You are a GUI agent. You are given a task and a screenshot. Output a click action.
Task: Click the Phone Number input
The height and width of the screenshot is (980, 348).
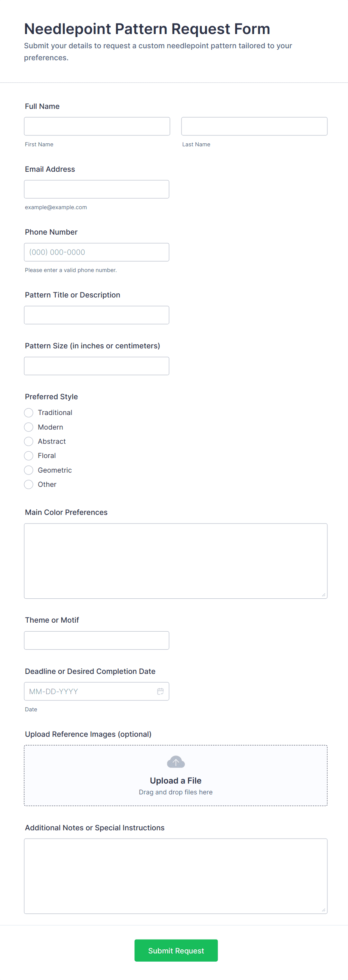tap(97, 252)
